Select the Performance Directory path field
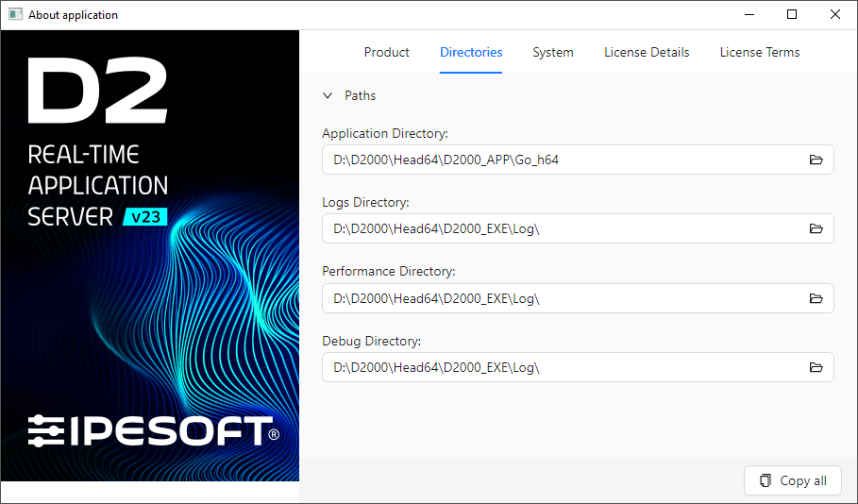858x504 pixels. tap(557, 298)
